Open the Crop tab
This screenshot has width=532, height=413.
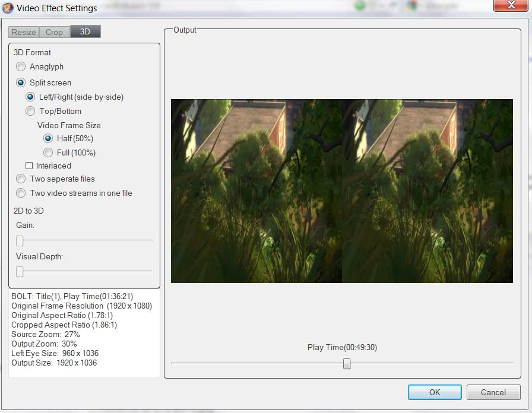pos(54,32)
